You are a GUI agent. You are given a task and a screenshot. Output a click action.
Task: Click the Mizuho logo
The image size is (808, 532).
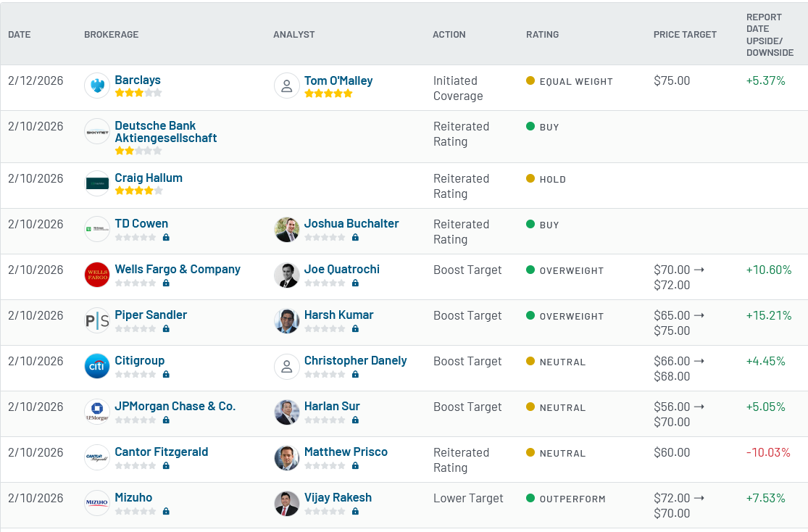(x=97, y=503)
